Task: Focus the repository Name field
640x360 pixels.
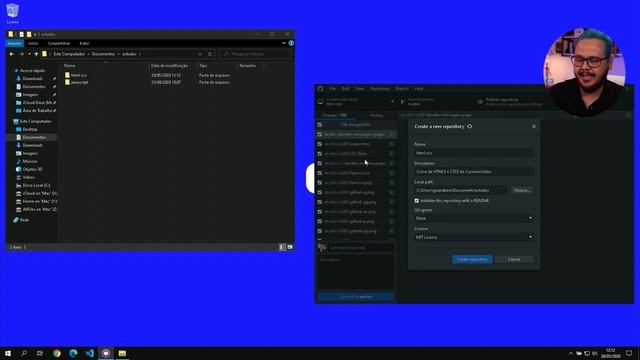Action: [474, 153]
